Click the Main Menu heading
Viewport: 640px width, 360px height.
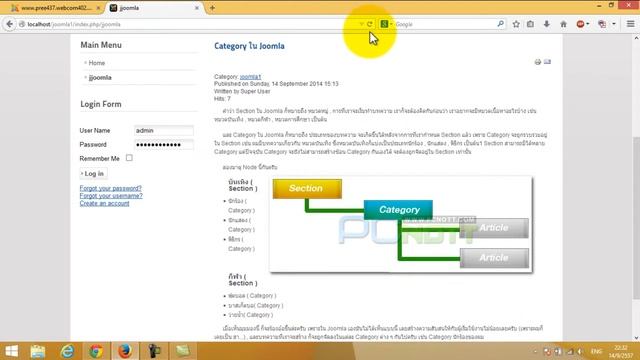pyautogui.click(x=101, y=45)
